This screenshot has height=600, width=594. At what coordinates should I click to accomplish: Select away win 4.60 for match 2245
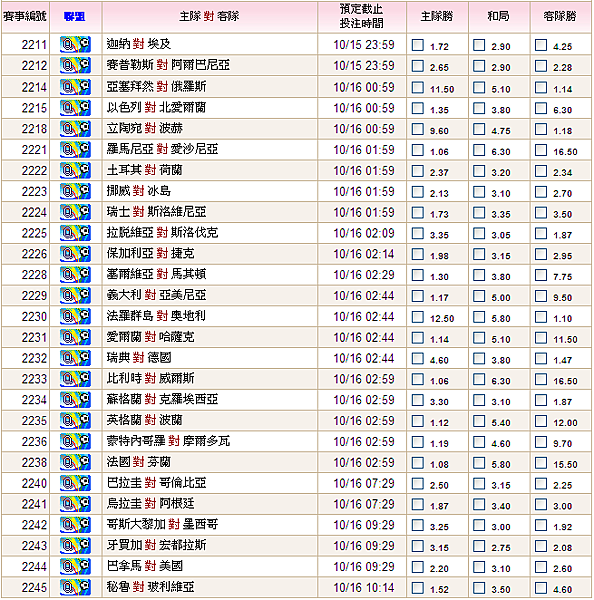[x=541, y=588]
